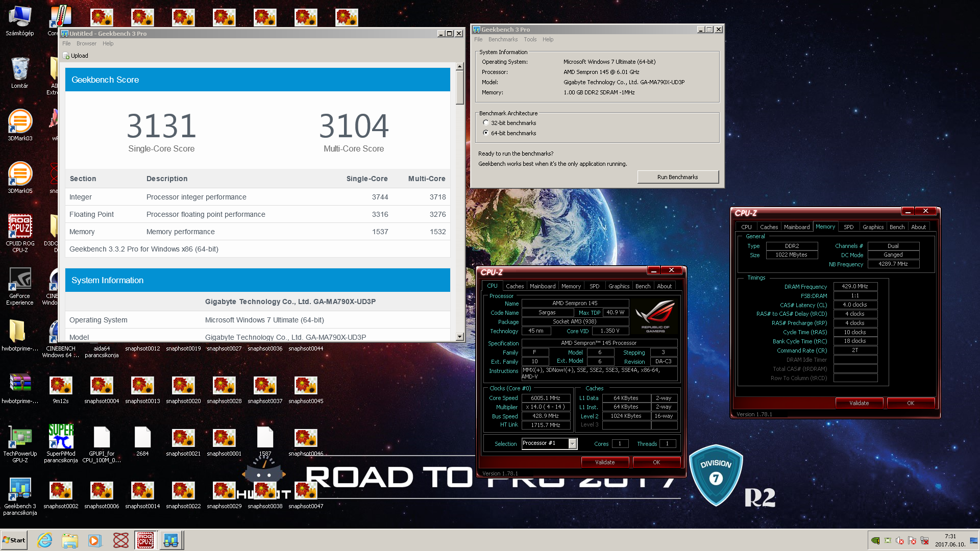The image size is (980, 551).
Task: Open the About tab in CPU-Z CPU window
Action: [x=664, y=286]
